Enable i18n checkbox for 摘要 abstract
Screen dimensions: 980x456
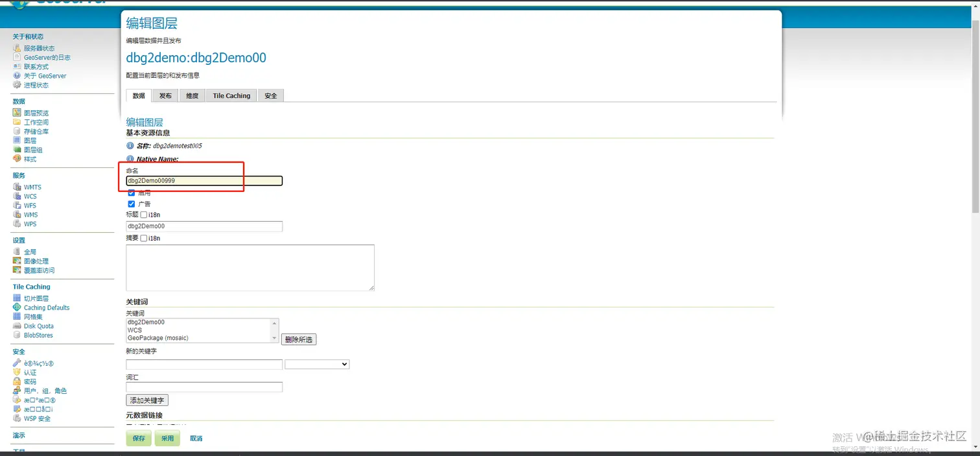[144, 238]
